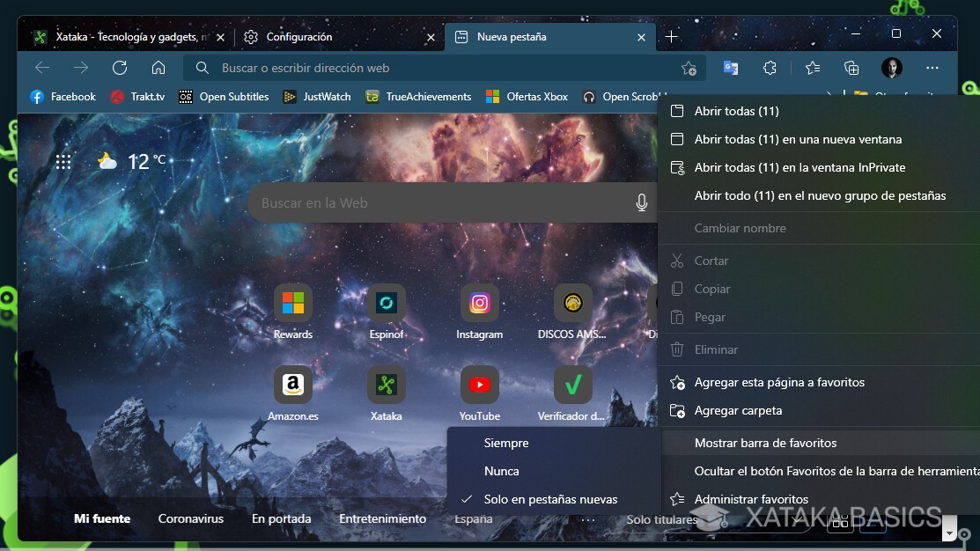Open the Favorites list star icon
This screenshot has width=980, height=551.
(812, 68)
